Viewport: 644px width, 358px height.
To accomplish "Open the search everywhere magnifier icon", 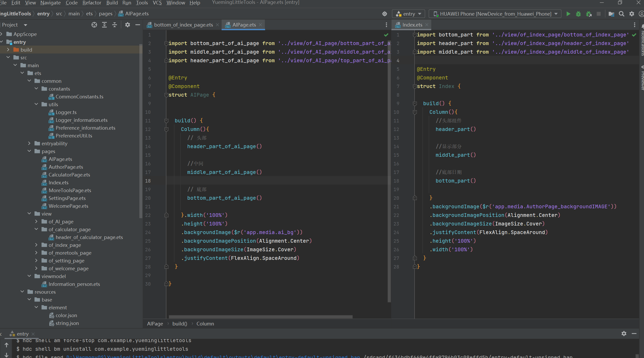I will pyautogui.click(x=622, y=14).
